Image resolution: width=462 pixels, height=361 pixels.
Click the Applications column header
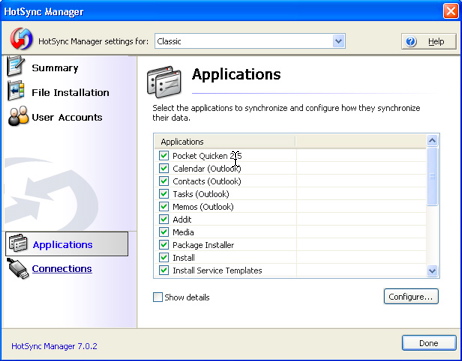pos(225,142)
